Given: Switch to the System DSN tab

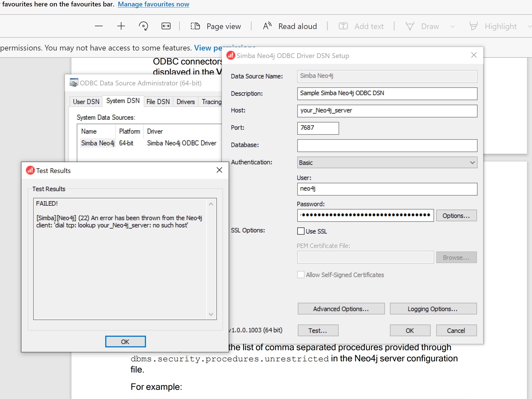Looking at the screenshot, I should tap(123, 101).
